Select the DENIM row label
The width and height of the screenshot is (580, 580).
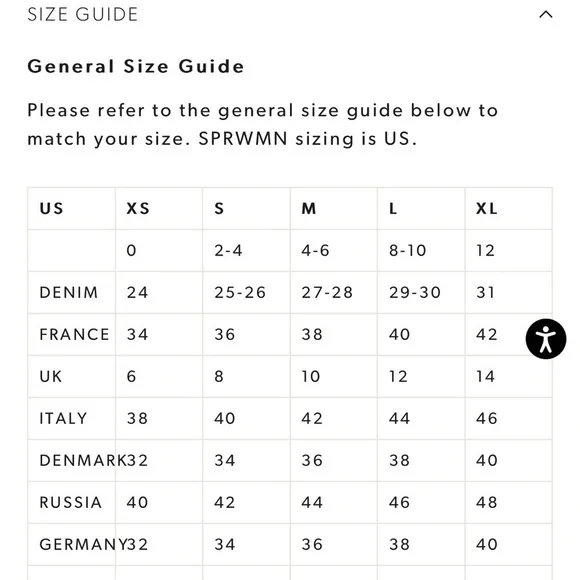69,293
